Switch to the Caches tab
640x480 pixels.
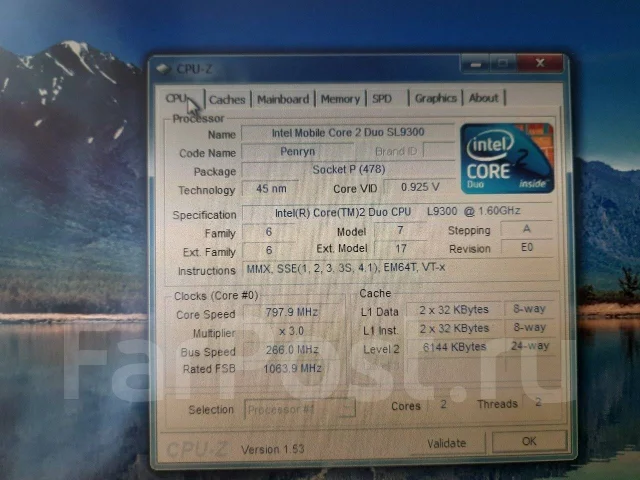tap(227, 99)
